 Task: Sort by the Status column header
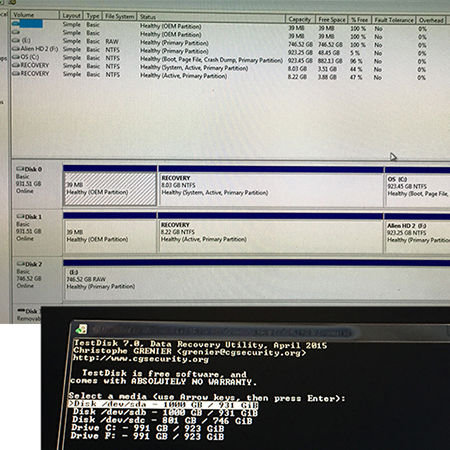(x=211, y=17)
